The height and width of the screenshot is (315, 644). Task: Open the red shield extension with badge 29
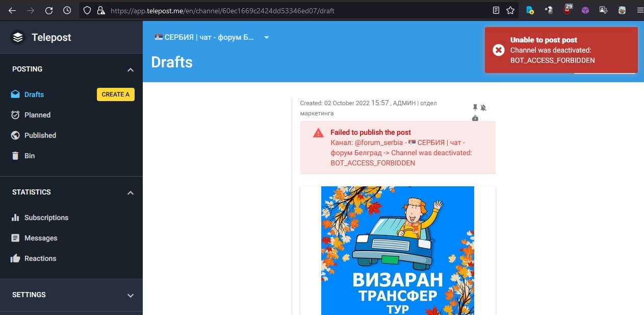coord(567,10)
